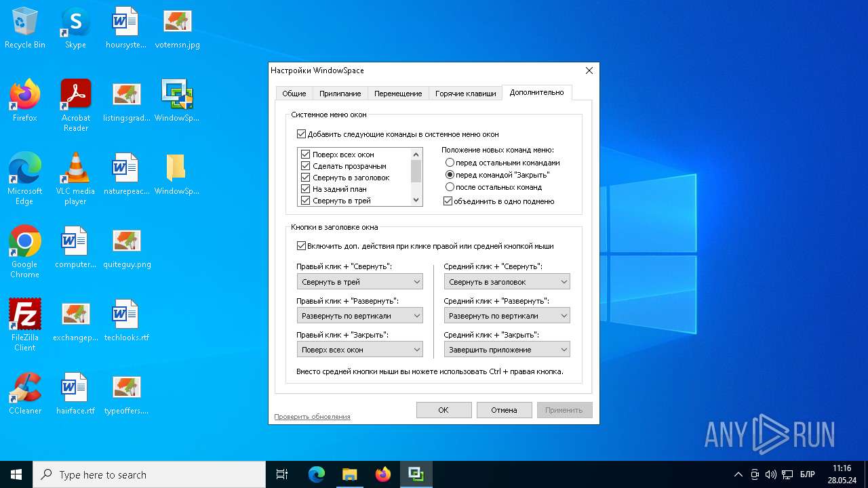Toggle 'Свернуть в трей' list checkbox
This screenshot has width=868, height=488.
305,201
